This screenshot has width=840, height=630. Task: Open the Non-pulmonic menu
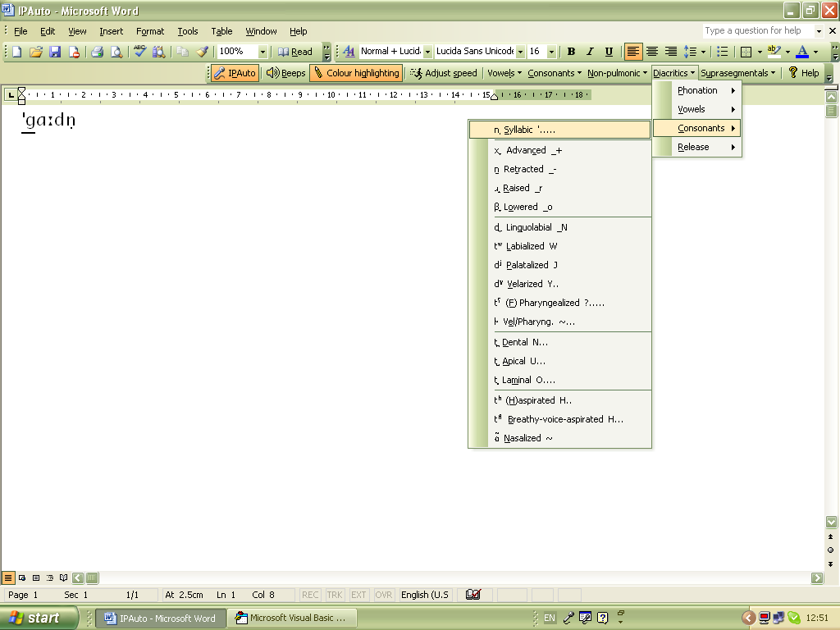coord(616,72)
